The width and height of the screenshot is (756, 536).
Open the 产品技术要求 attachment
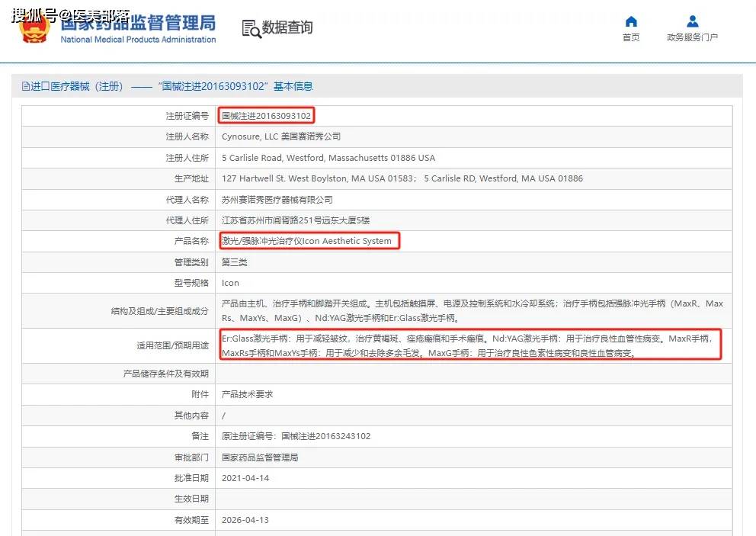248,395
